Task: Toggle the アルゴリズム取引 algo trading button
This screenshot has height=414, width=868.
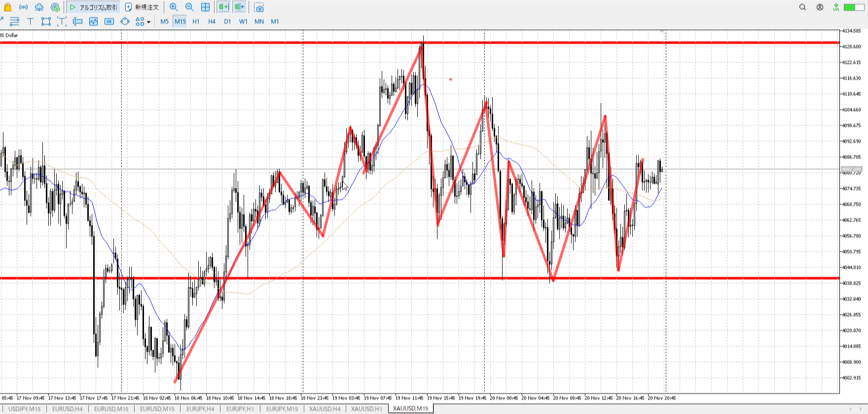Action: 93,7
